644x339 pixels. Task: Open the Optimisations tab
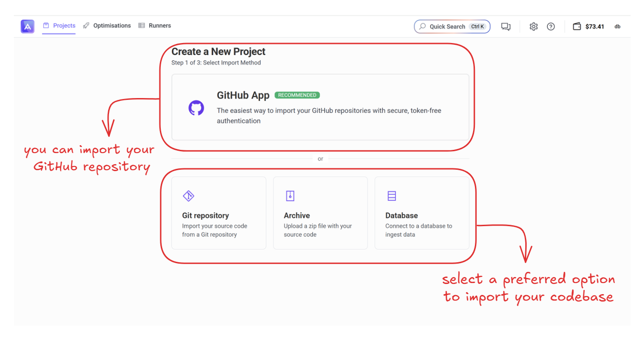tap(112, 26)
